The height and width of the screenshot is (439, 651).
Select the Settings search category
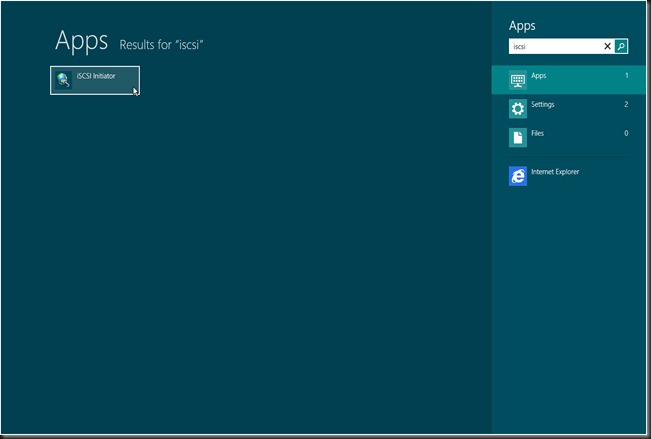(568, 108)
